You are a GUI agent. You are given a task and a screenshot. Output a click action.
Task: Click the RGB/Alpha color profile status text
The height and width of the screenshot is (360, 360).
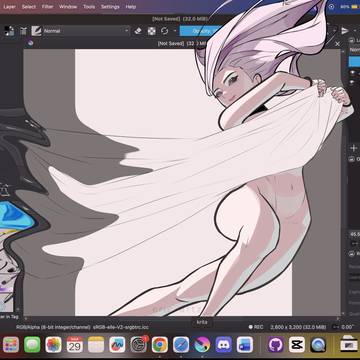(82, 327)
